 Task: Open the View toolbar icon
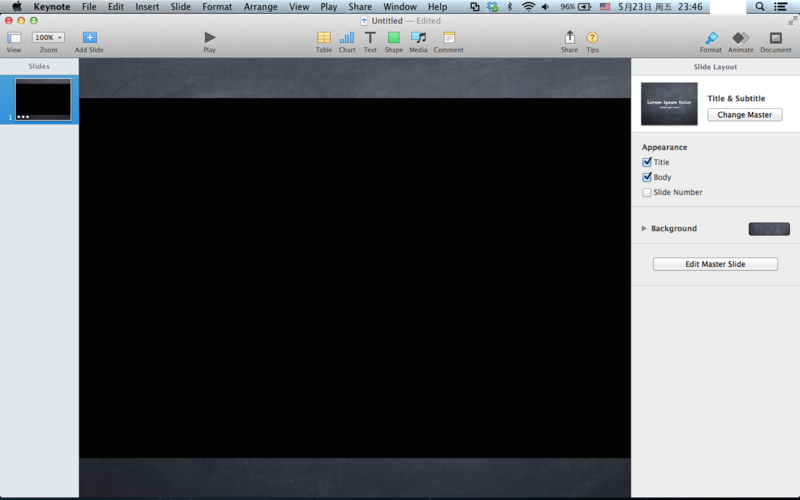pos(14,38)
